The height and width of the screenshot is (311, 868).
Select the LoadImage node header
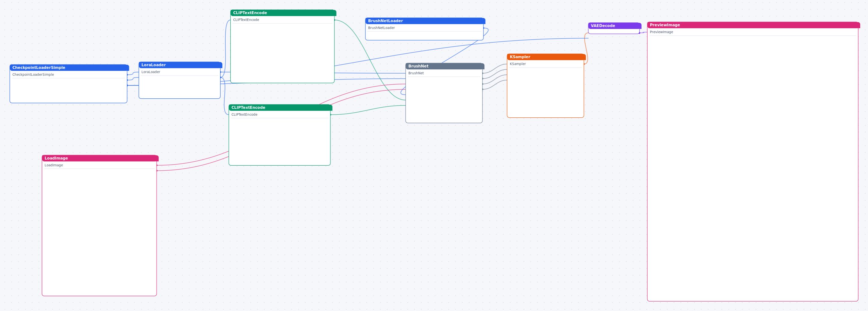(100, 158)
